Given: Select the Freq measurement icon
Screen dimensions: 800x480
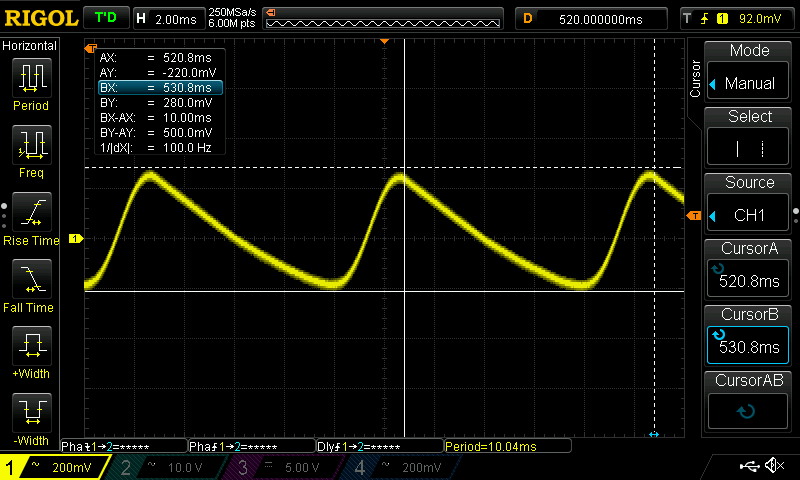Looking at the screenshot, I should [32, 145].
